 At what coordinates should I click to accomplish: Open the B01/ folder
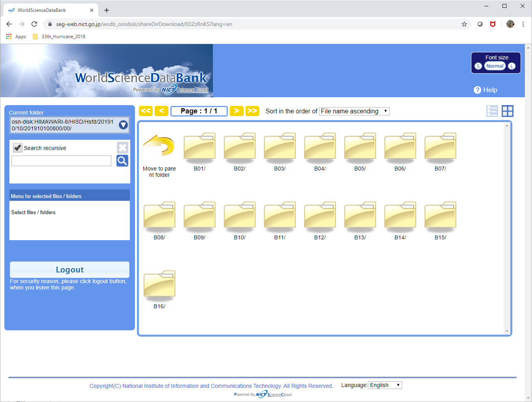click(x=199, y=148)
